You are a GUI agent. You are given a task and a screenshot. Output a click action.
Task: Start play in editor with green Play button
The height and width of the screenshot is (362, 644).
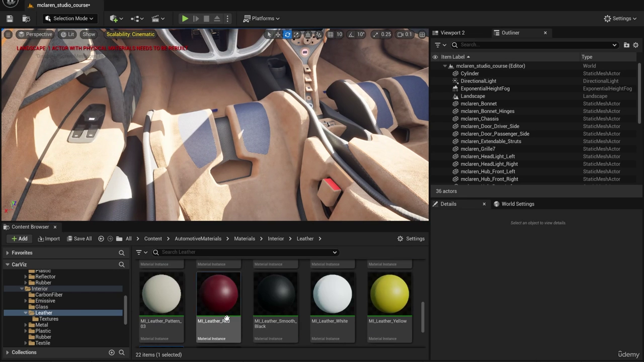click(185, 19)
